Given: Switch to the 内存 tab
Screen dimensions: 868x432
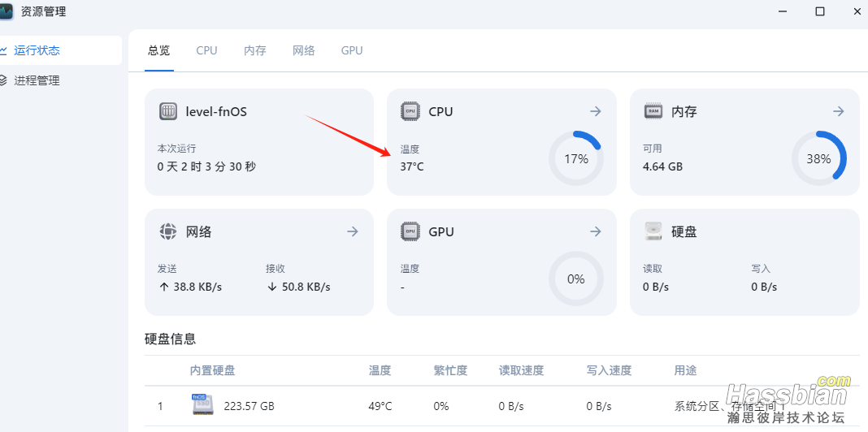Looking at the screenshot, I should (255, 50).
